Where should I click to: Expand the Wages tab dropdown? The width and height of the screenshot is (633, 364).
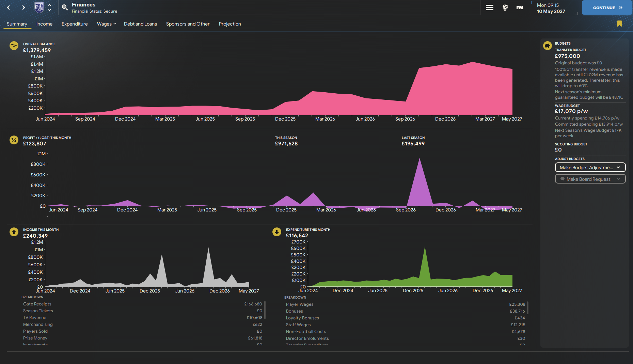coord(107,24)
